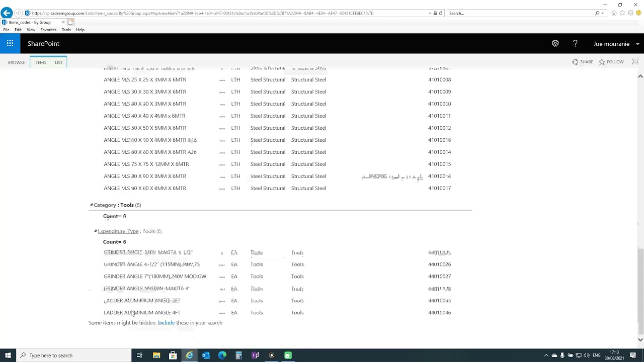Show hidden system tray icons

(546, 355)
